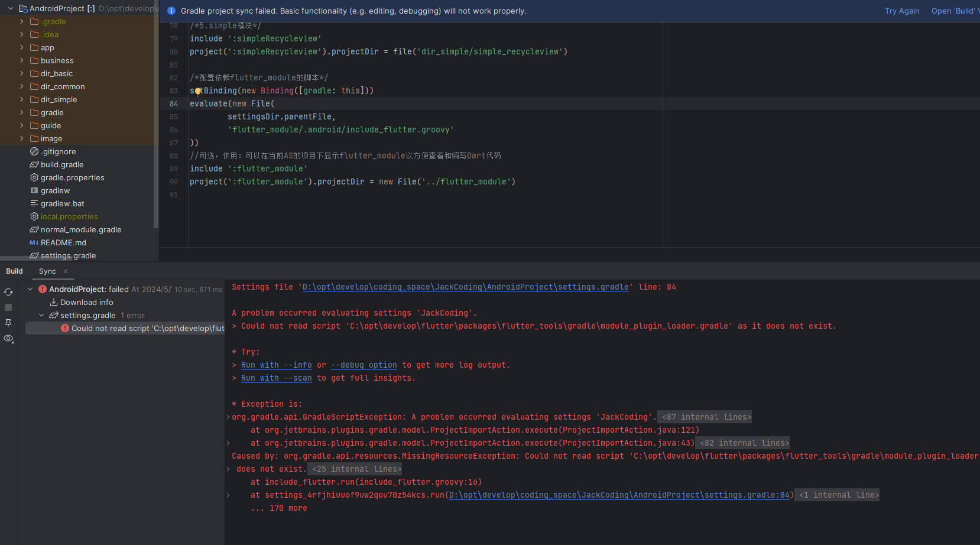Expand the guide folder
980x545 pixels.
pos(22,125)
